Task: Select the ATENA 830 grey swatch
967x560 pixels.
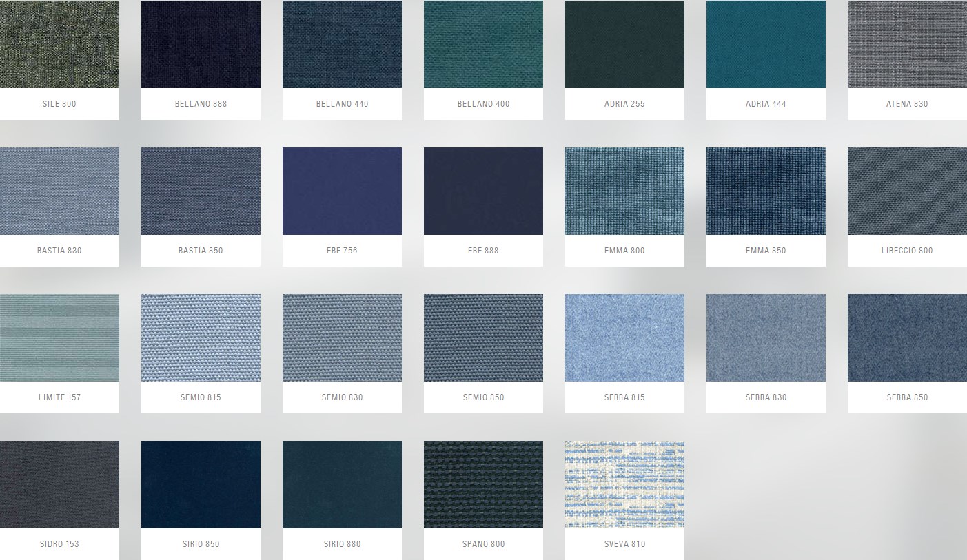Action: (x=907, y=44)
